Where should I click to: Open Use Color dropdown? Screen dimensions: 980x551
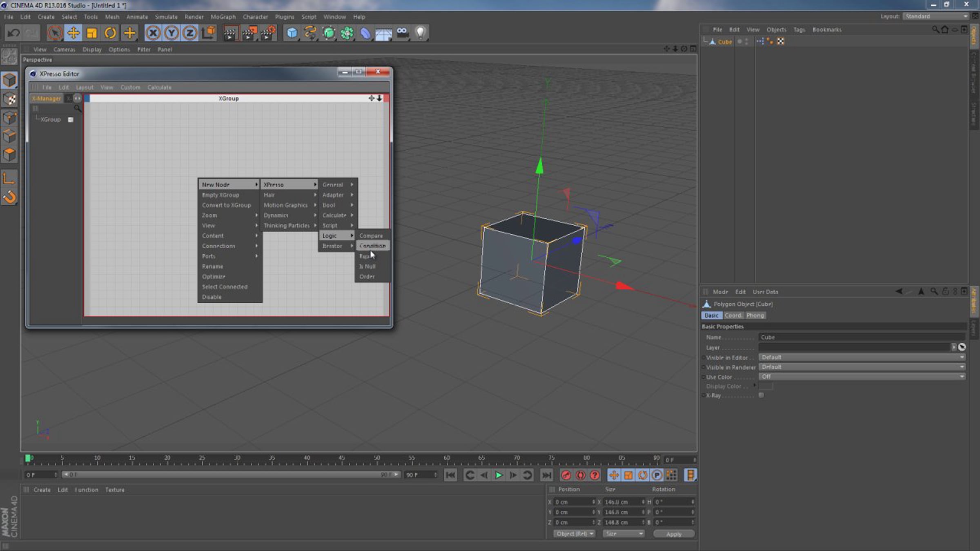click(862, 377)
